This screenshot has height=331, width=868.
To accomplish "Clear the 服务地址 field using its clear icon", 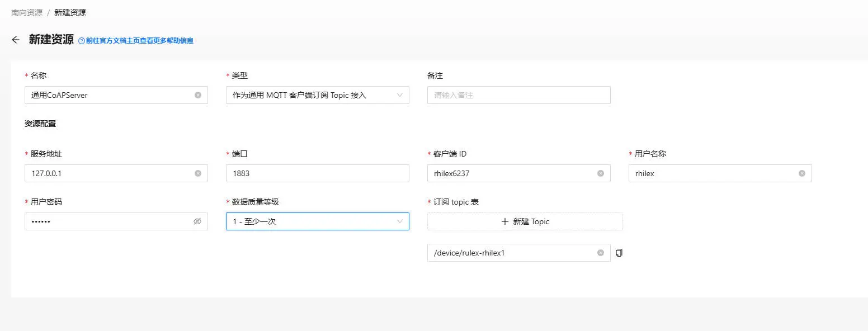I will pyautogui.click(x=198, y=173).
